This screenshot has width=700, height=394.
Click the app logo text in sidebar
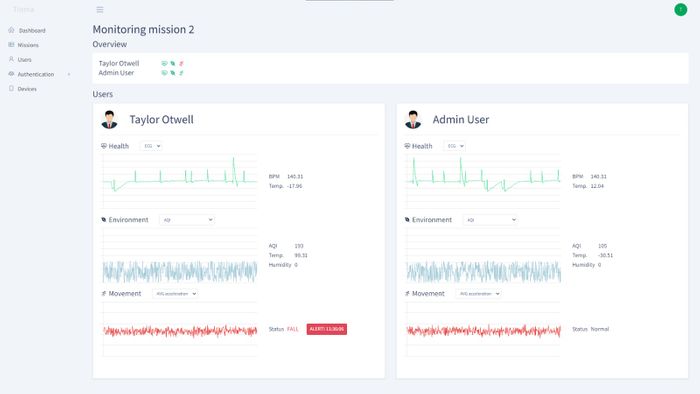tap(24, 9)
